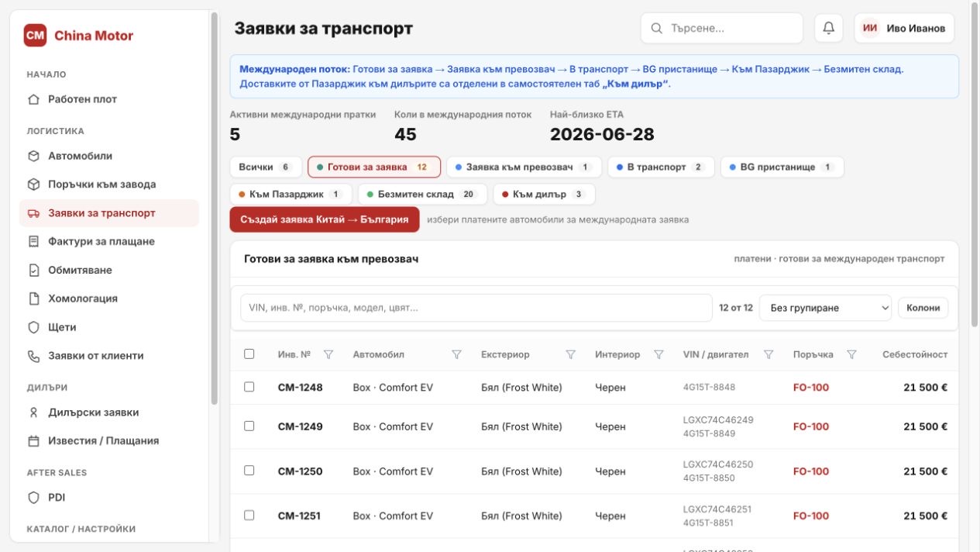The height and width of the screenshot is (552, 980).
Task: Click the Колони button
Action: click(923, 308)
